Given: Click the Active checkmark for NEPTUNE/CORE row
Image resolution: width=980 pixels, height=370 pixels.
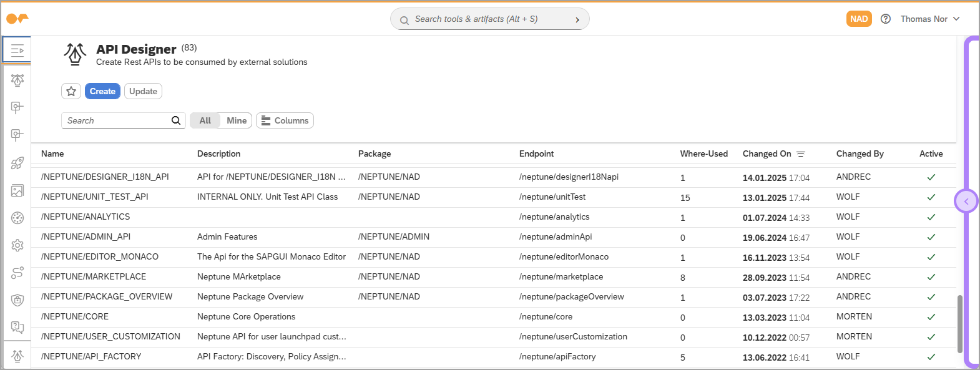Looking at the screenshot, I should point(931,317).
